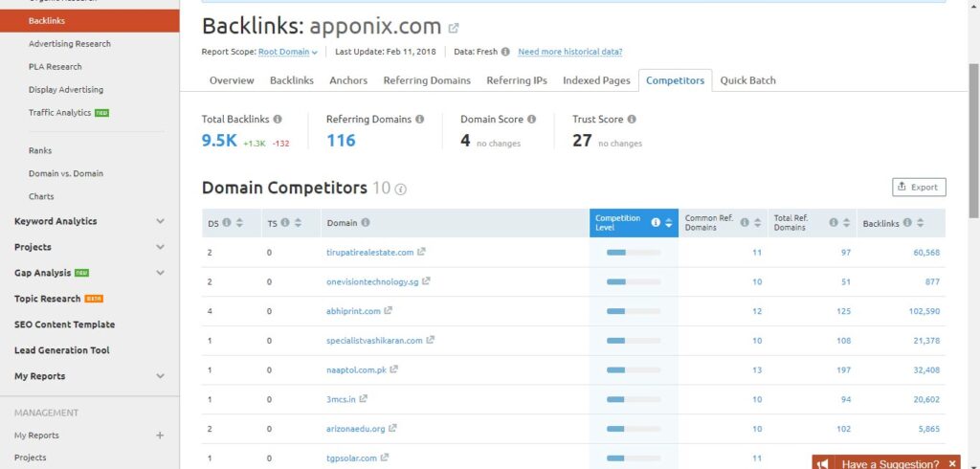Viewport: 980px width, 469px height.
Task: Switch to the Anchors tab
Action: [x=348, y=80]
